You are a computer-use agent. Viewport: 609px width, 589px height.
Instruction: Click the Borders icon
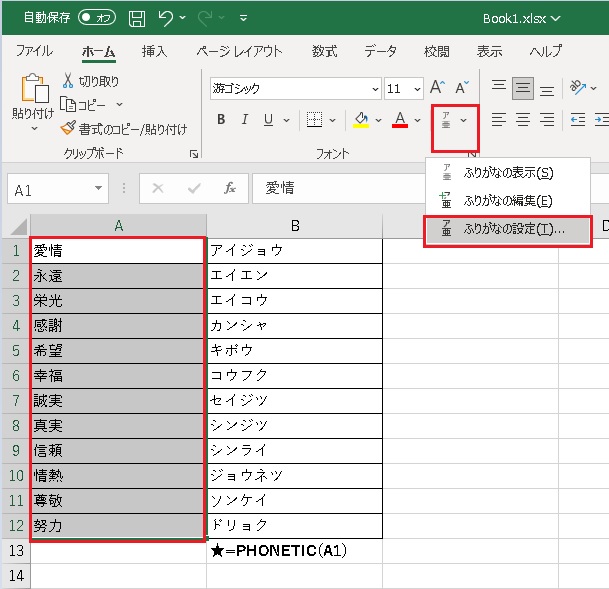(314, 120)
